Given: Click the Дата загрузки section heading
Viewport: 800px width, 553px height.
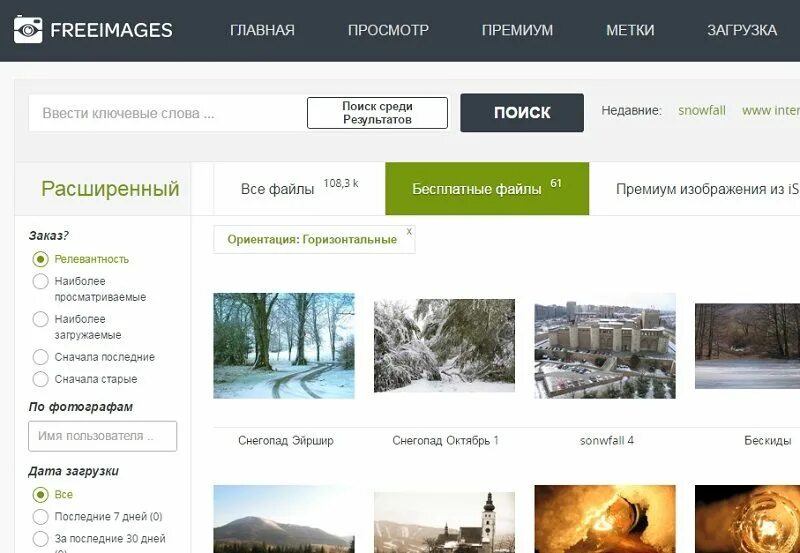Looking at the screenshot, I should tap(73, 471).
